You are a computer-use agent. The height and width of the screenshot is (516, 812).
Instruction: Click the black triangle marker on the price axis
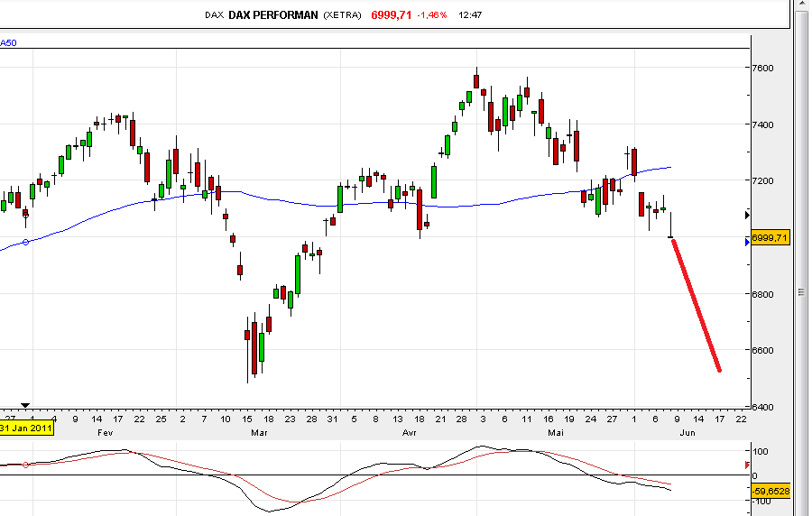[747, 215]
